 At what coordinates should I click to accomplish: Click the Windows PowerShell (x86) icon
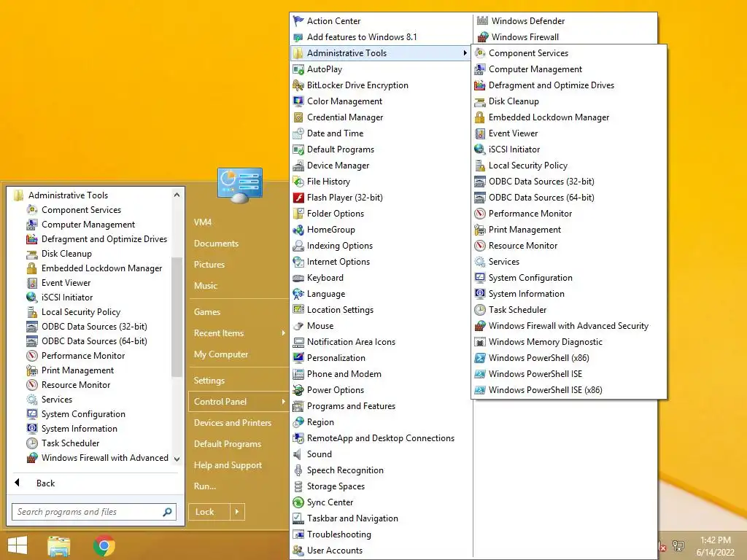(x=480, y=358)
